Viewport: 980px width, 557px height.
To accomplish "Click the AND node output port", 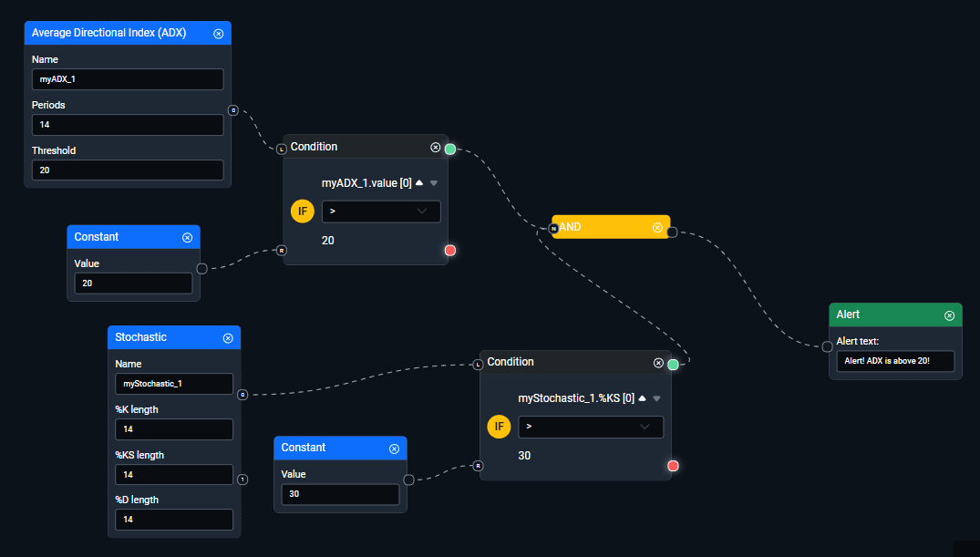I will pos(672,232).
